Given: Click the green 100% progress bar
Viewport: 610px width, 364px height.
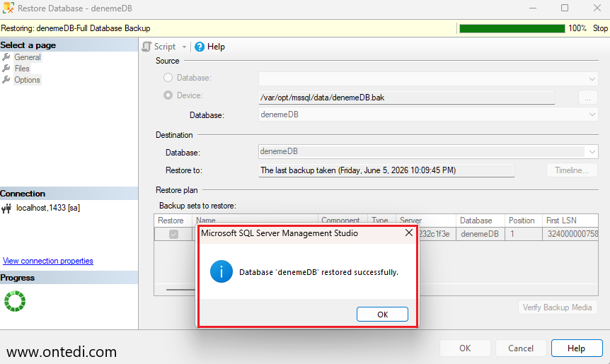Looking at the screenshot, I should point(512,28).
